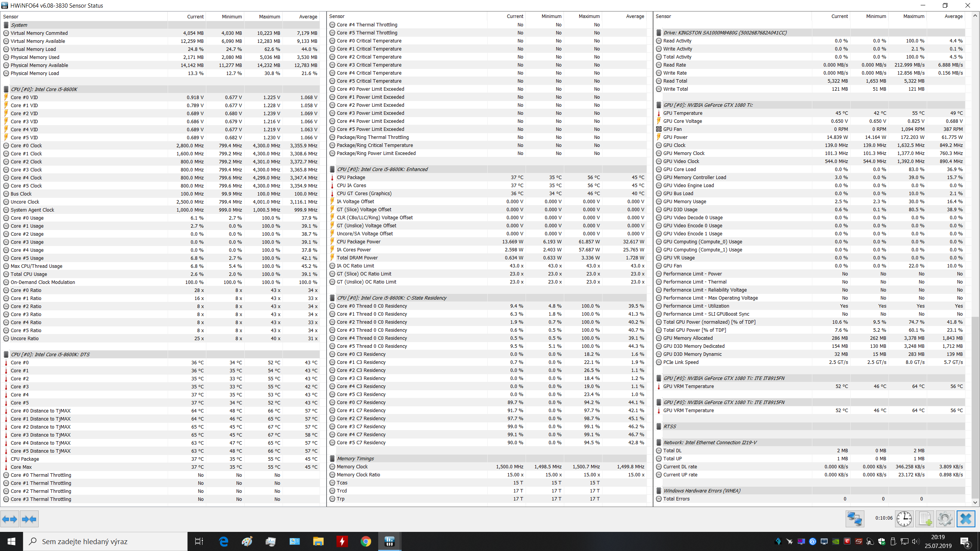Click the right panel Sensor column header
Viewport: 980px width, 551px height.
tap(663, 16)
